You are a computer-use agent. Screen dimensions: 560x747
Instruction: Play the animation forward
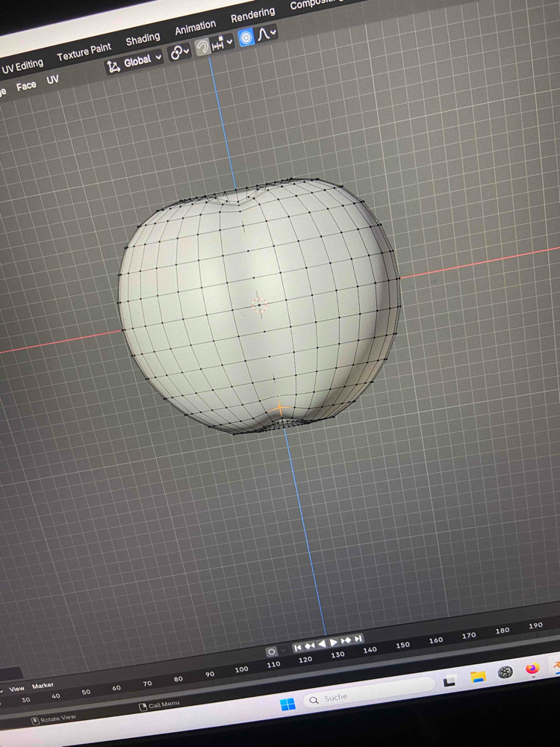click(x=334, y=642)
